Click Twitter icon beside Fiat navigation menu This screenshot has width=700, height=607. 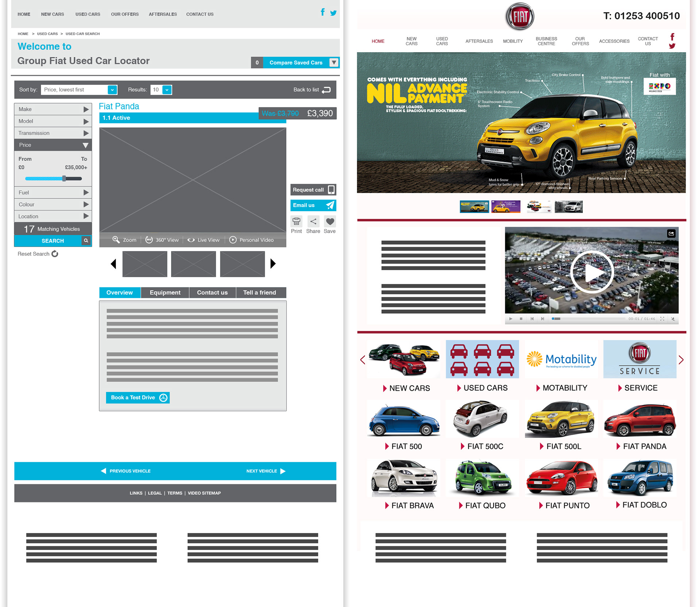click(672, 46)
